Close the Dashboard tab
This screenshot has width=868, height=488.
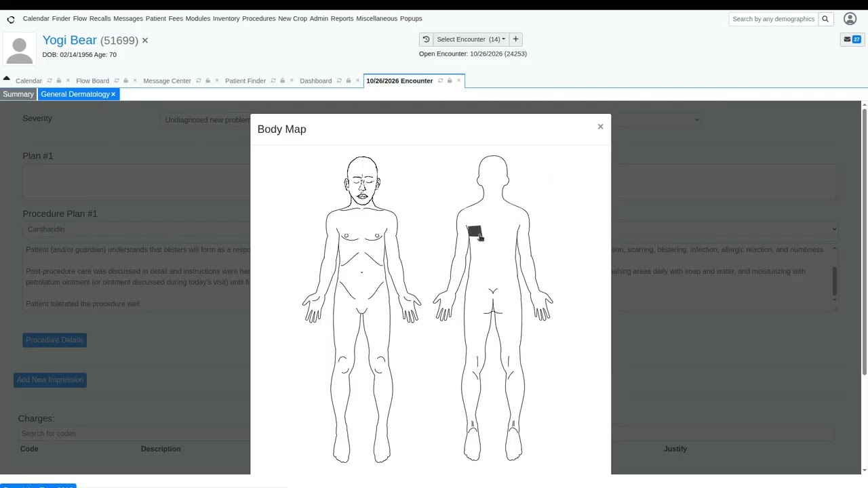357,81
